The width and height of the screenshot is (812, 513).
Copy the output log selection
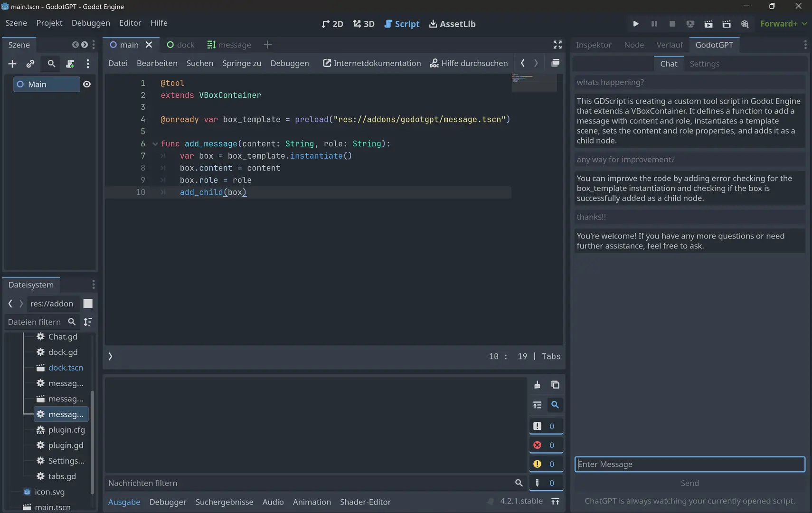pos(555,385)
